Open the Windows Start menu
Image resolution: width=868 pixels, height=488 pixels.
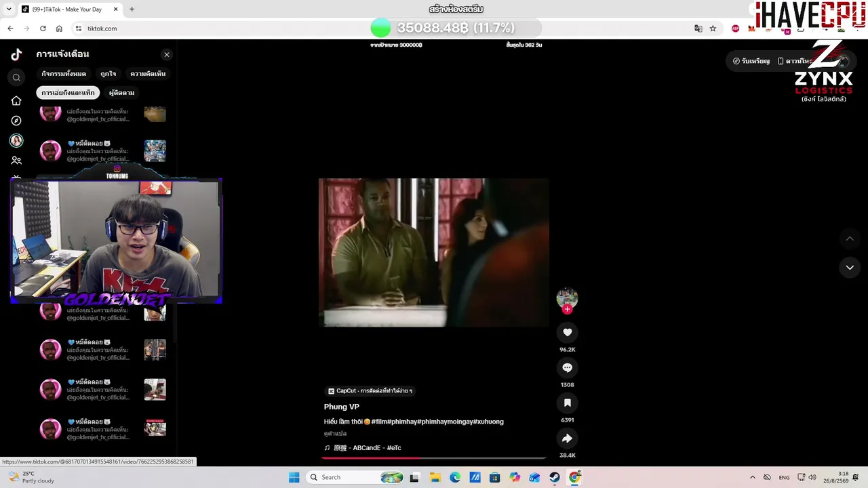coord(294,477)
